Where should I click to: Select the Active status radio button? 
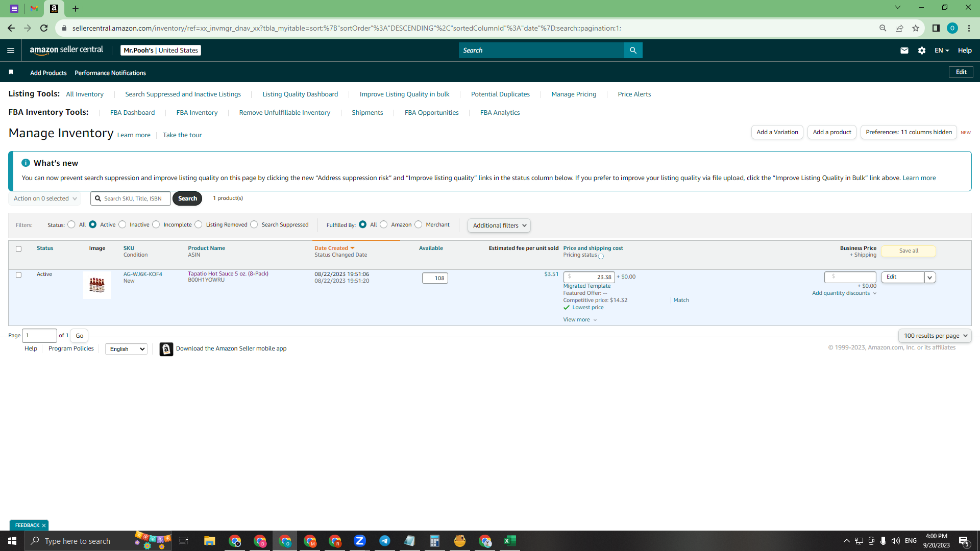92,224
